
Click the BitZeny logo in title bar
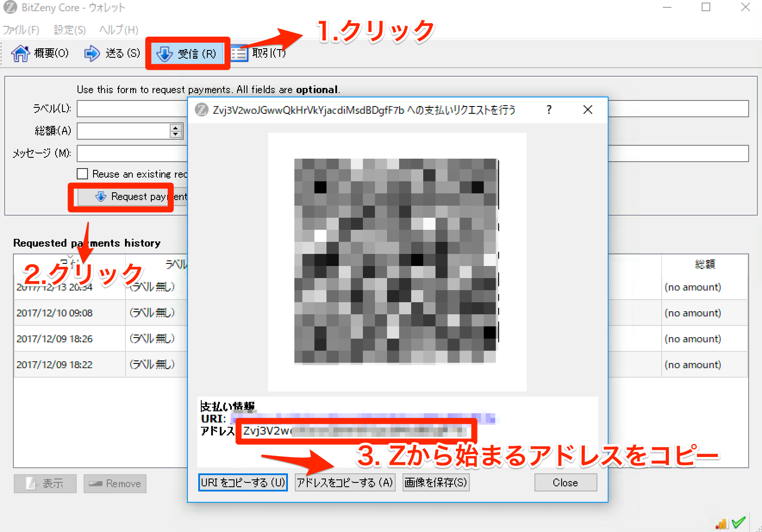click(x=10, y=7)
